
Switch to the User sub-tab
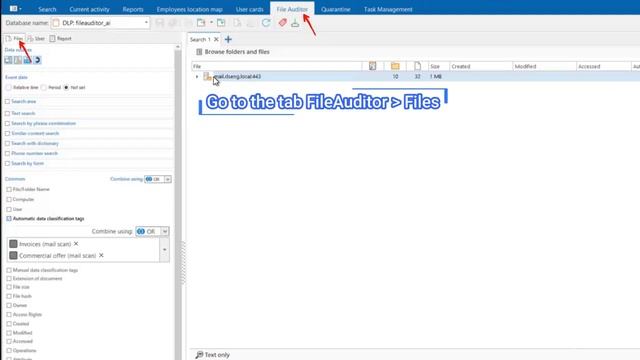(36, 38)
